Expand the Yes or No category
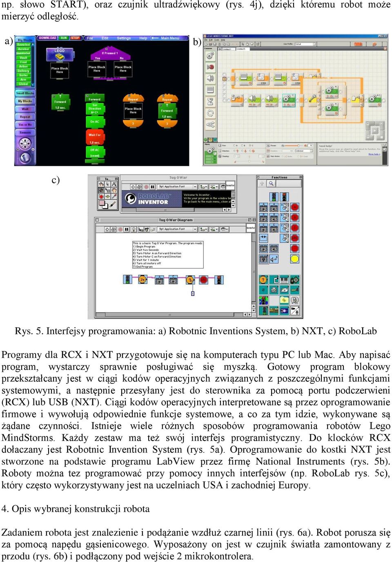Image resolution: width=392 pixels, height=562 pixels. point(25,125)
